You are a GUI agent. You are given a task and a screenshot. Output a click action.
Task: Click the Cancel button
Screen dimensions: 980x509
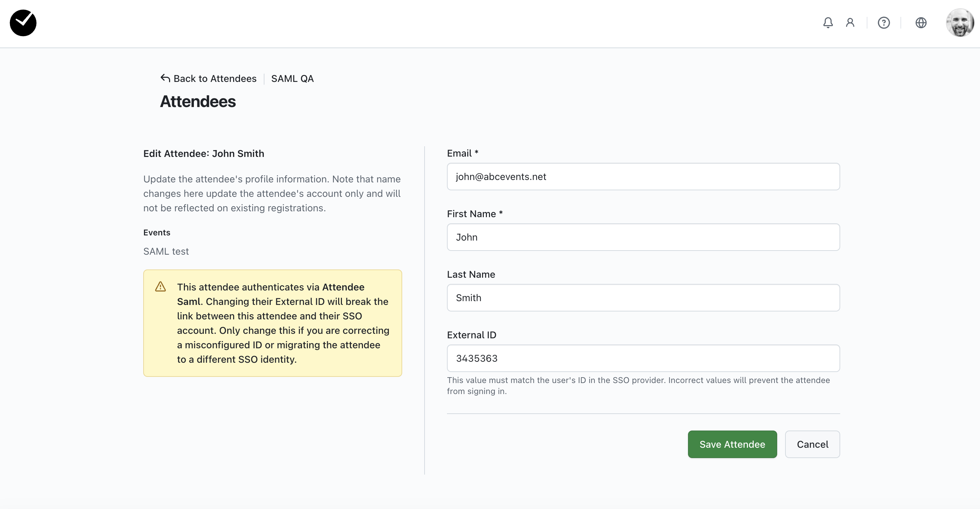coord(812,444)
